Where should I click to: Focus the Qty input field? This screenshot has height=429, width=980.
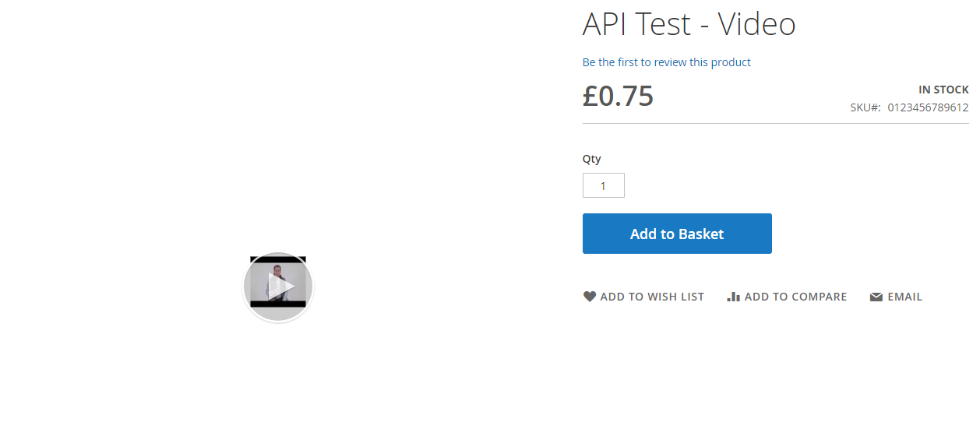click(x=604, y=185)
